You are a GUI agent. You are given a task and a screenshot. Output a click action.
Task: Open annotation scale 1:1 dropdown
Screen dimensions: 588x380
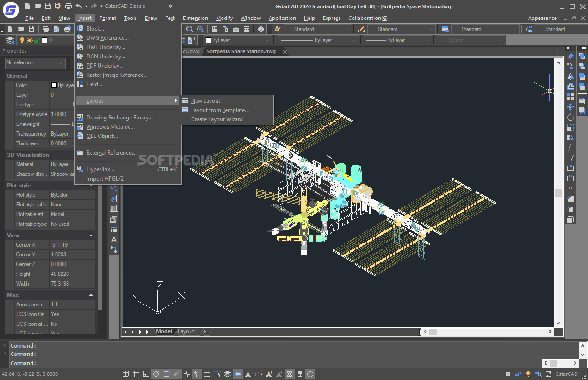click(x=258, y=374)
